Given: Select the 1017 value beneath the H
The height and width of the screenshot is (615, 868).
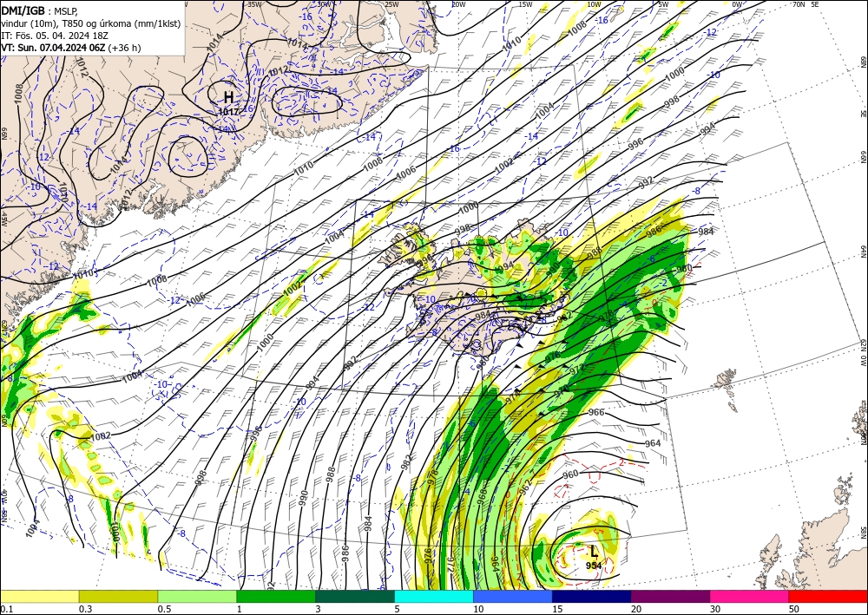Looking at the screenshot, I should point(228,112).
